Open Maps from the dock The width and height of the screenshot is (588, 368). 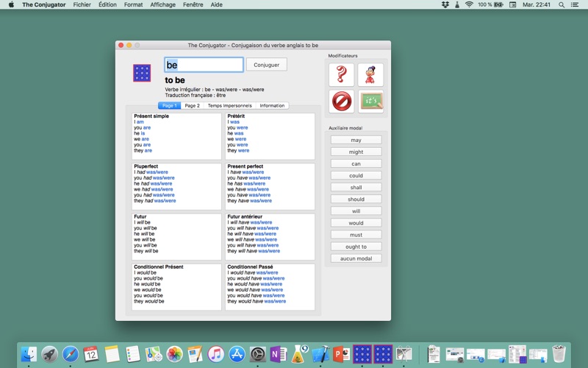point(154,354)
